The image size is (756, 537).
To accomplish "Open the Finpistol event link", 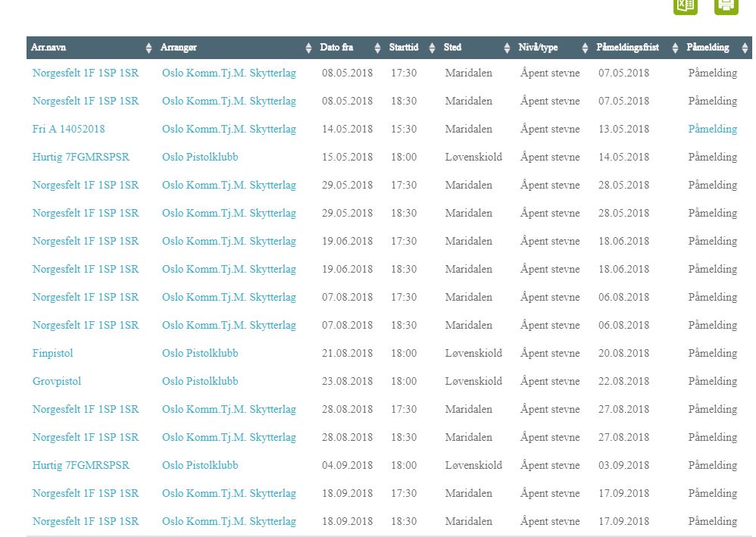I will [x=52, y=353].
